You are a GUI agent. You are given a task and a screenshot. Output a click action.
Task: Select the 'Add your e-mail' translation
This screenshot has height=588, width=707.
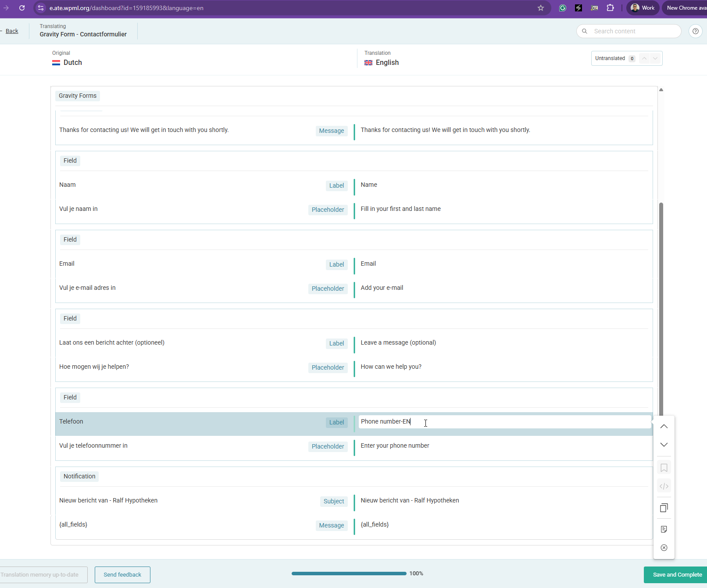pos(382,288)
